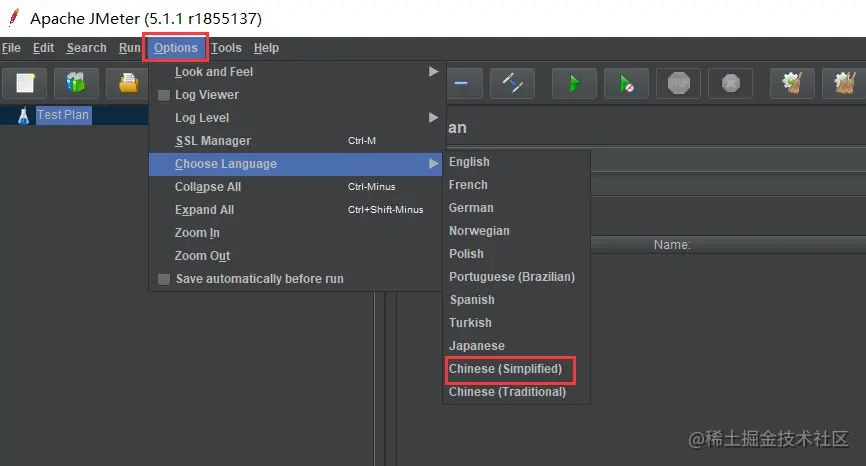866x466 pixels.
Task: Click Start no pauses icon
Action: (x=626, y=83)
